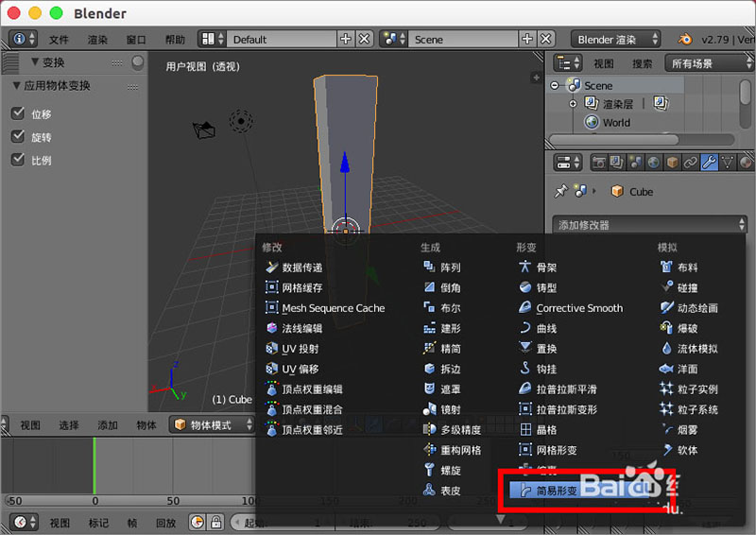
Task: Choose the 多级精度 multiresolution modifier
Action: click(452, 430)
